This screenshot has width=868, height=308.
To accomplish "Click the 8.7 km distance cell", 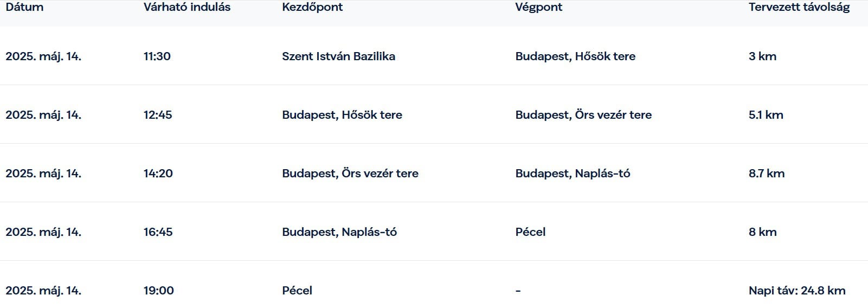I will click(x=767, y=174).
